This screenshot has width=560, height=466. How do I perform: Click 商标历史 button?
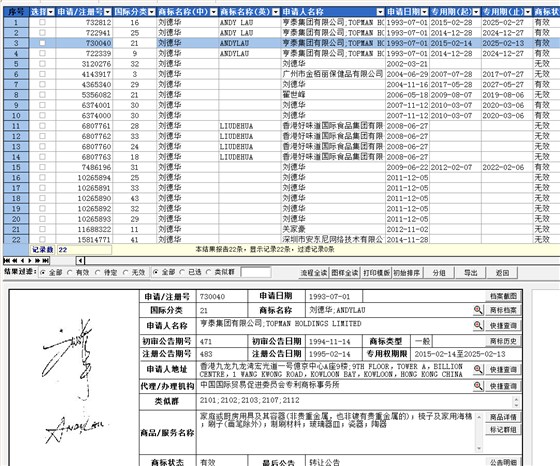pyautogui.click(x=503, y=341)
